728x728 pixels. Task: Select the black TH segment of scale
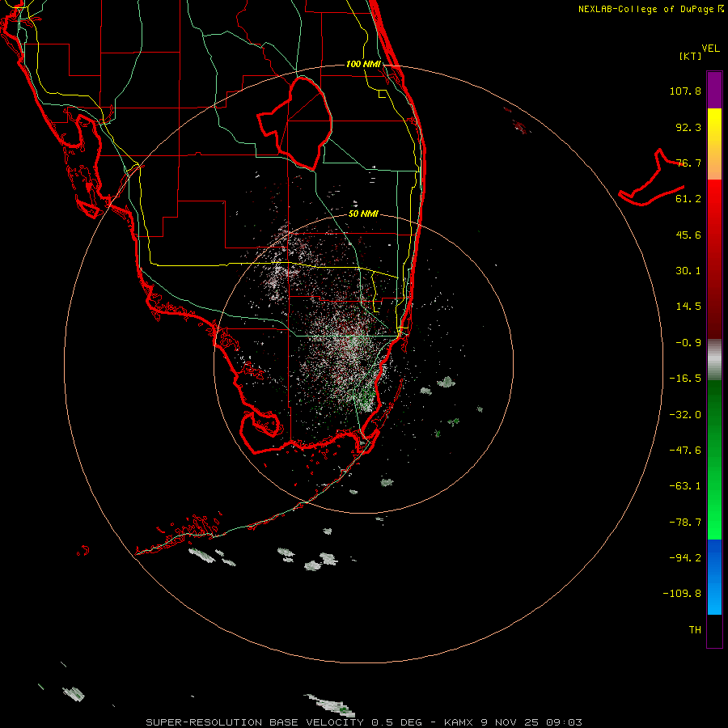pyautogui.click(x=714, y=630)
